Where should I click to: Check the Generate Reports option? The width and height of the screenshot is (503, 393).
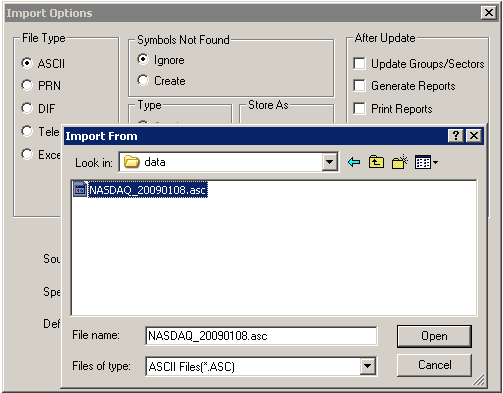click(359, 86)
